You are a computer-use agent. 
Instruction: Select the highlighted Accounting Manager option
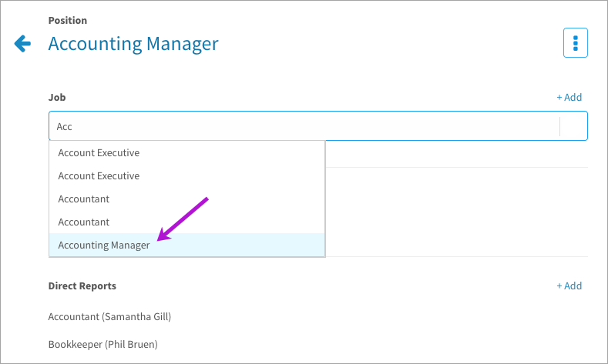click(x=187, y=245)
